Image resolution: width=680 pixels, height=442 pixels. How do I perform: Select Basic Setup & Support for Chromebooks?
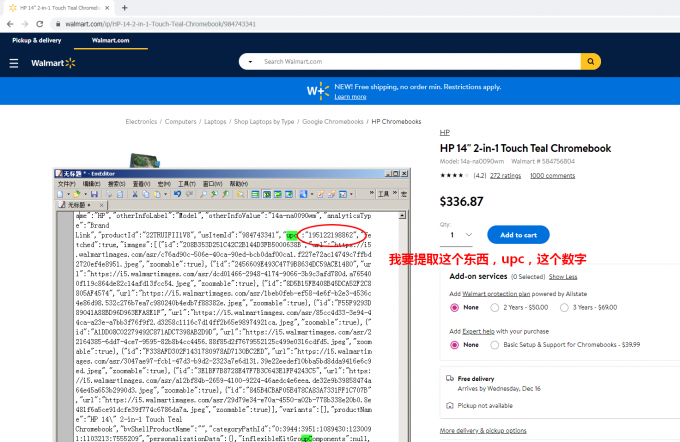coord(494,345)
